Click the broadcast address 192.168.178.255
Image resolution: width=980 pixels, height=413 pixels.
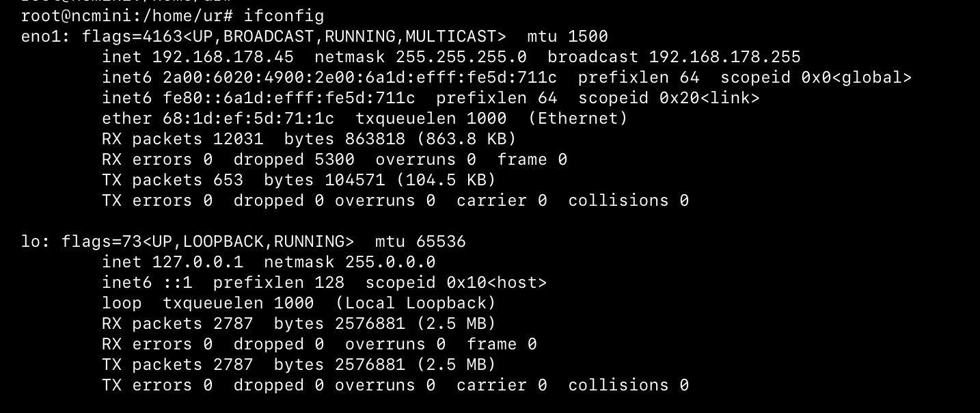tap(724, 57)
